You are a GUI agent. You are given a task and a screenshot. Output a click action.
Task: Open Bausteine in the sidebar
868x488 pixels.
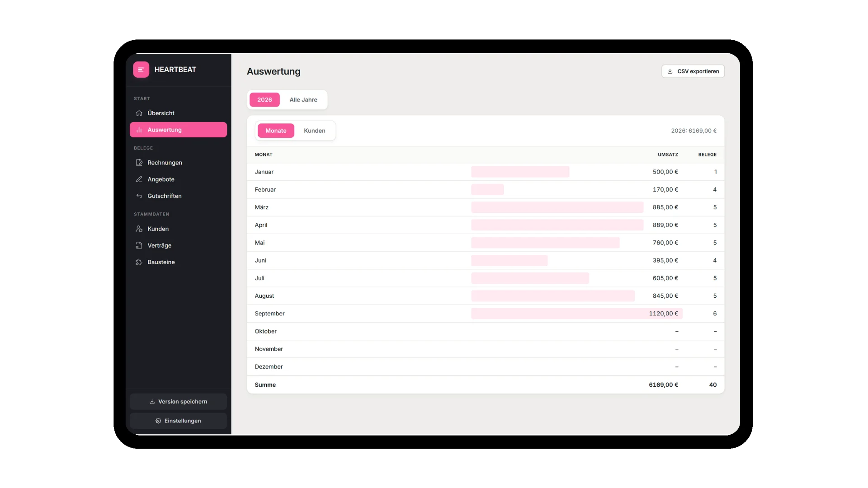pos(178,262)
